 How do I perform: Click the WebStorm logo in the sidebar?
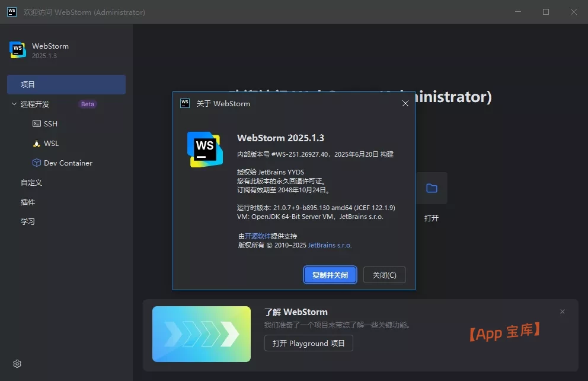[x=17, y=50]
